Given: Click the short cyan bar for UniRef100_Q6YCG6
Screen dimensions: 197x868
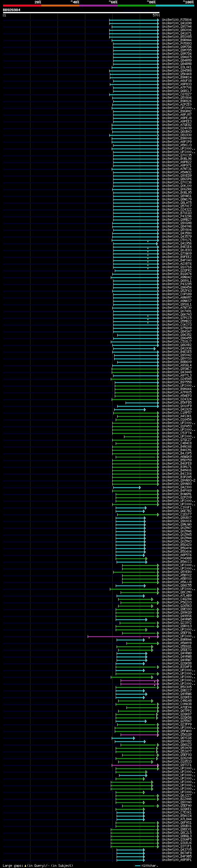Looking at the screenshot, I should pos(123,738).
